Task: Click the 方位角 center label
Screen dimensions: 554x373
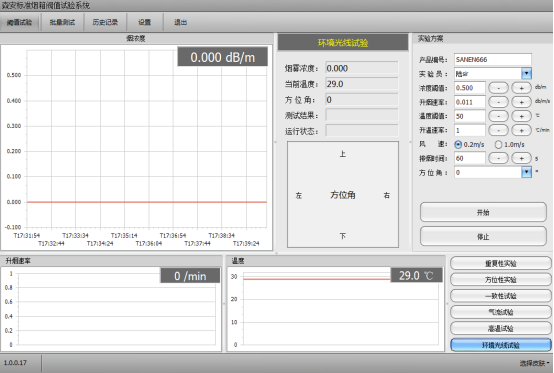Action: (343, 195)
